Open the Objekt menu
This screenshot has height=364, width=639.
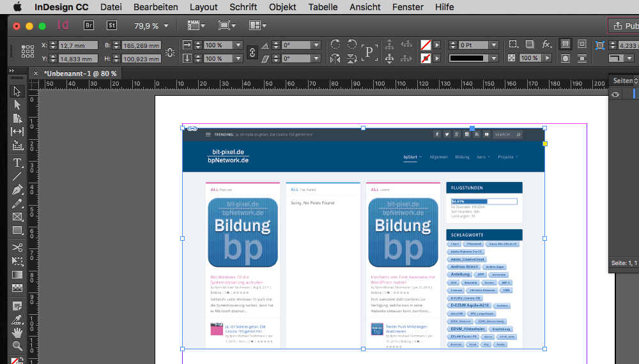point(282,7)
